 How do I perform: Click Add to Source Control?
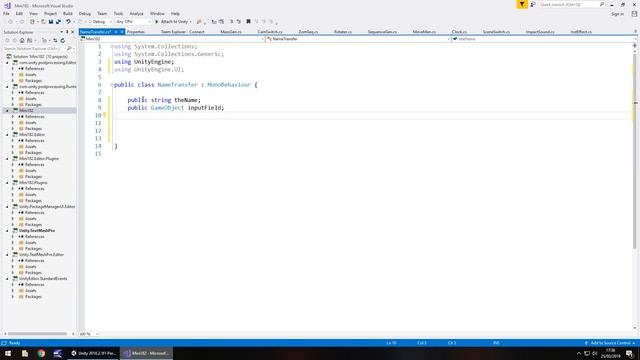pos(610,343)
